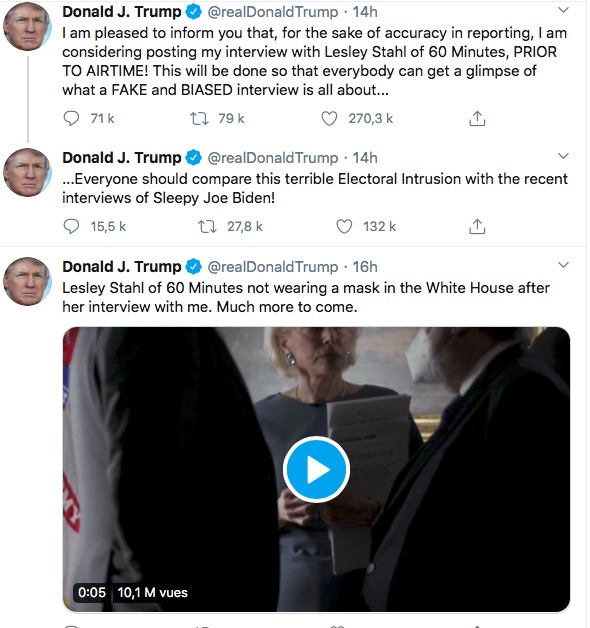The width and height of the screenshot is (590, 628).
Task: Reply to the Sleepy Joe Biden tweet
Action: click(x=71, y=227)
